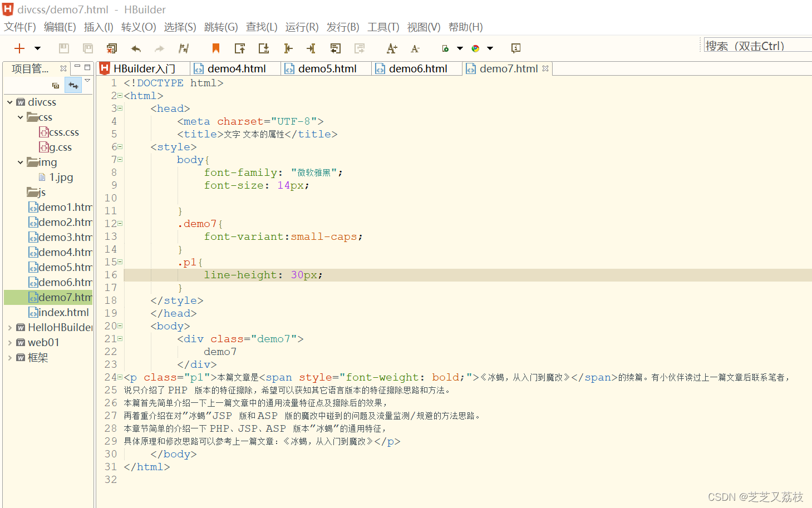
Task: Switch to the demo5.html tab
Action: [x=327, y=68]
